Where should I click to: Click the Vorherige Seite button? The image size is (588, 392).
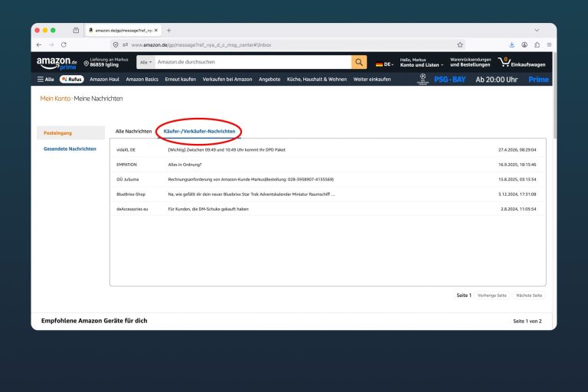point(492,296)
